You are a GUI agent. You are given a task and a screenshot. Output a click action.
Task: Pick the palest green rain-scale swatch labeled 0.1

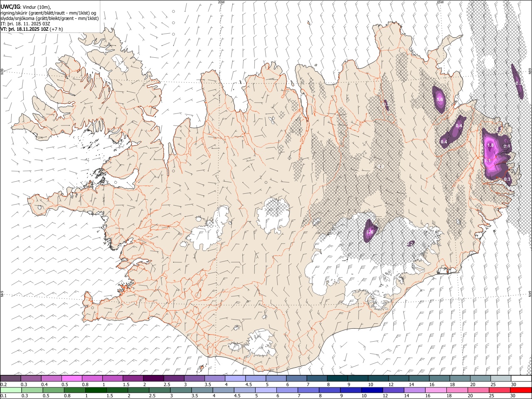click(x=11, y=390)
